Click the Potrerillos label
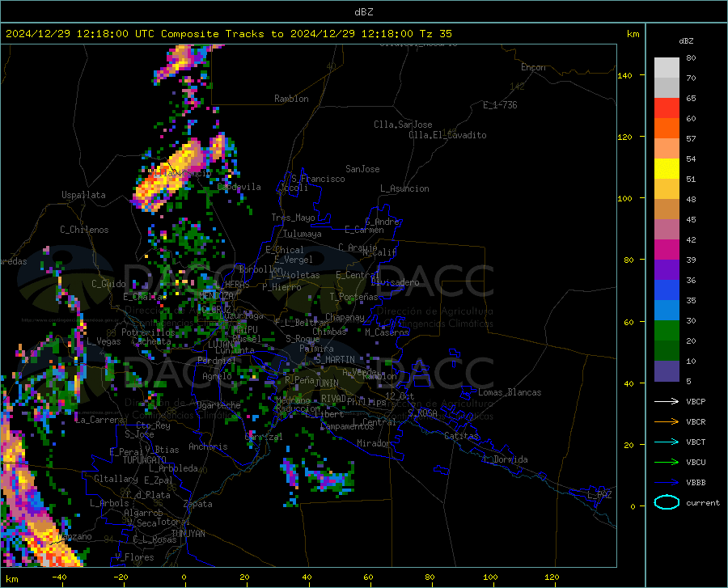The width and height of the screenshot is (728, 588). [x=148, y=332]
